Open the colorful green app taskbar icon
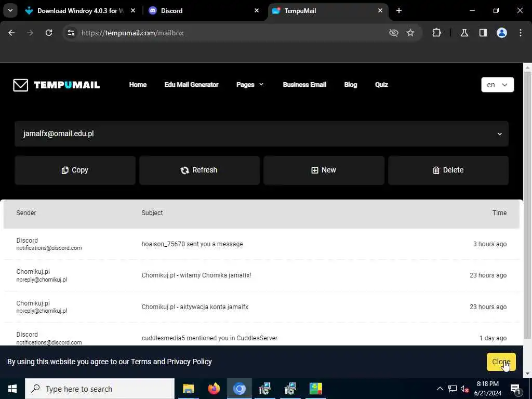The image size is (532, 399). 315,389
